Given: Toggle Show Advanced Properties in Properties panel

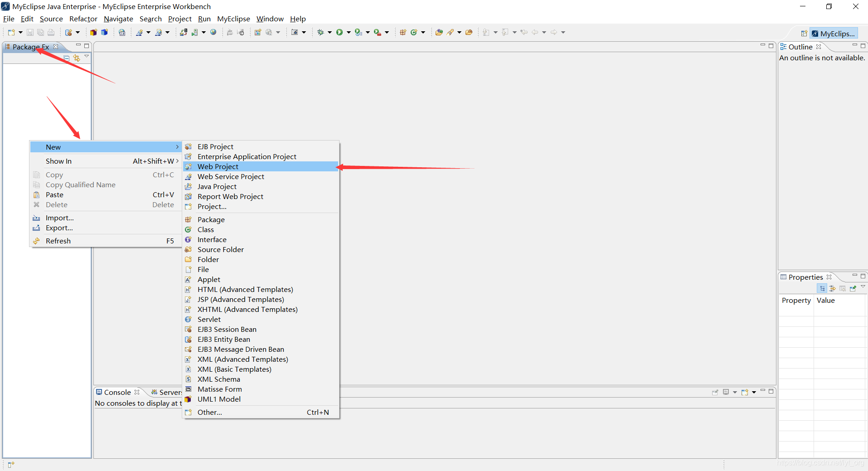Looking at the screenshot, I should point(833,288).
